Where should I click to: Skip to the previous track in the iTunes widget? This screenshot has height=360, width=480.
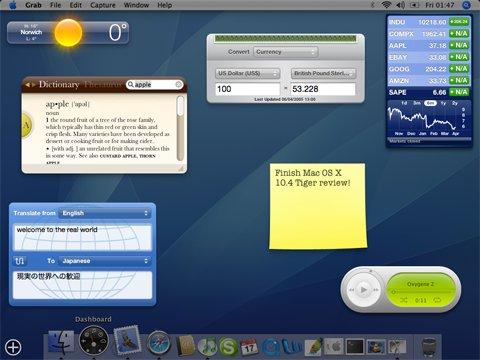coord(351,290)
